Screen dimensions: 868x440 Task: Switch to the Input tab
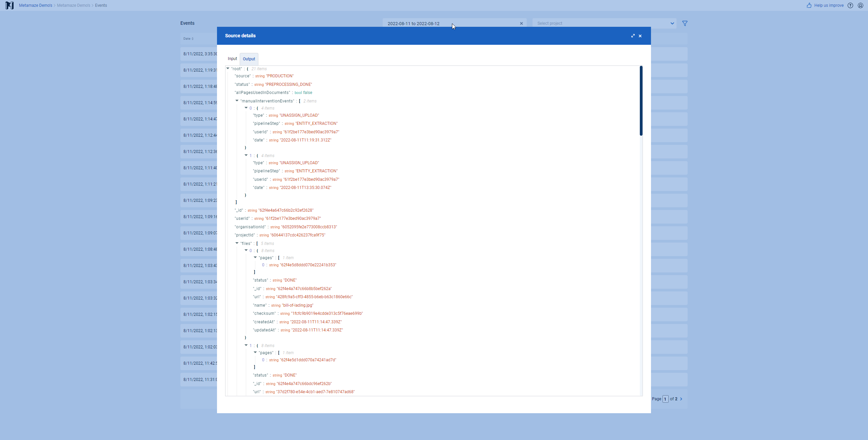232,59
